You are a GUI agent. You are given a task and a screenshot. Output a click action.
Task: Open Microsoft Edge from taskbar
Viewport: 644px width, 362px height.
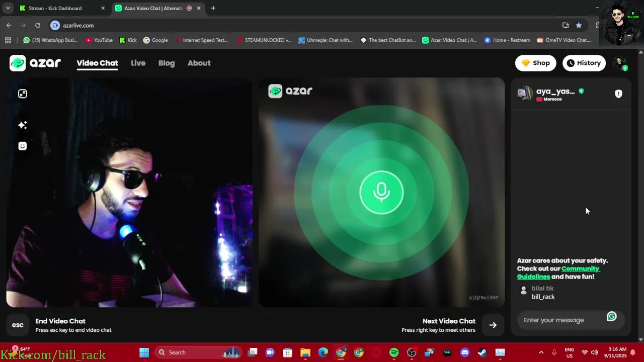click(323, 352)
